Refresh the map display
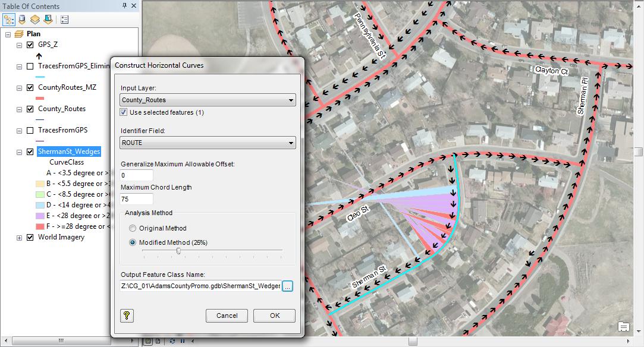644x347 pixels. point(172,341)
